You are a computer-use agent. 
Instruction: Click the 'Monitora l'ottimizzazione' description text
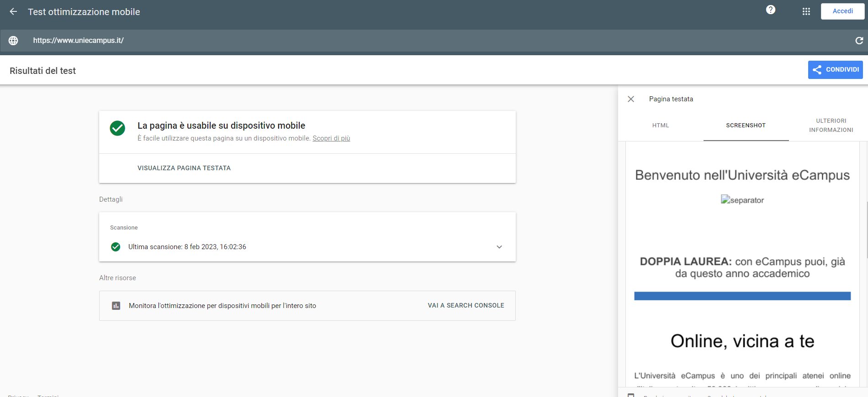[222, 306]
